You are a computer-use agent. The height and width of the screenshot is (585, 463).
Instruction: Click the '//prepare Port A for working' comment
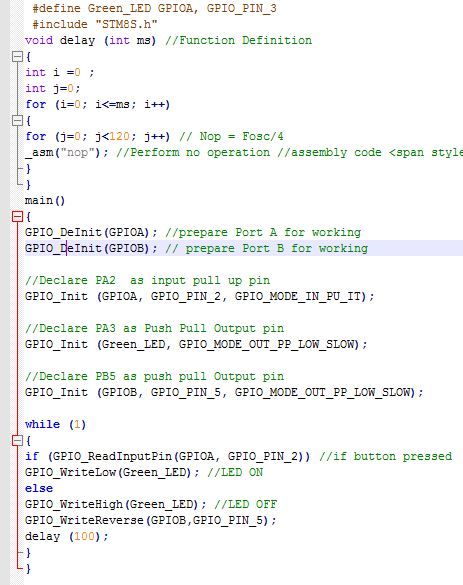pos(263,232)
